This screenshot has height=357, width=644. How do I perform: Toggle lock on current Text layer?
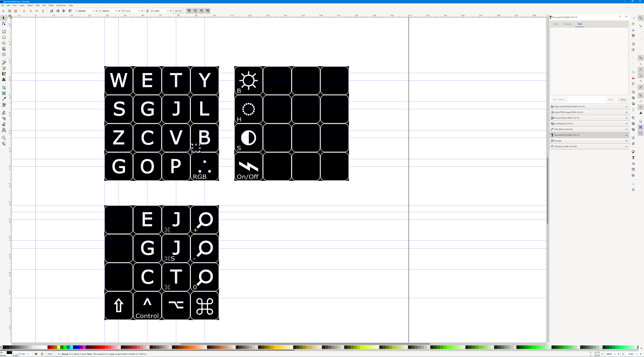tap(42, 354)
